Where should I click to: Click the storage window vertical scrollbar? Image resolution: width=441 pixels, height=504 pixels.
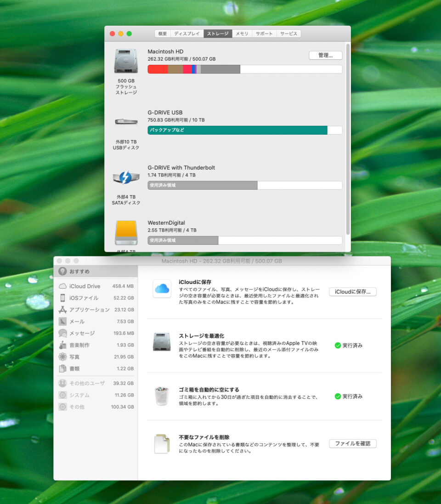(x=348, y=139)
